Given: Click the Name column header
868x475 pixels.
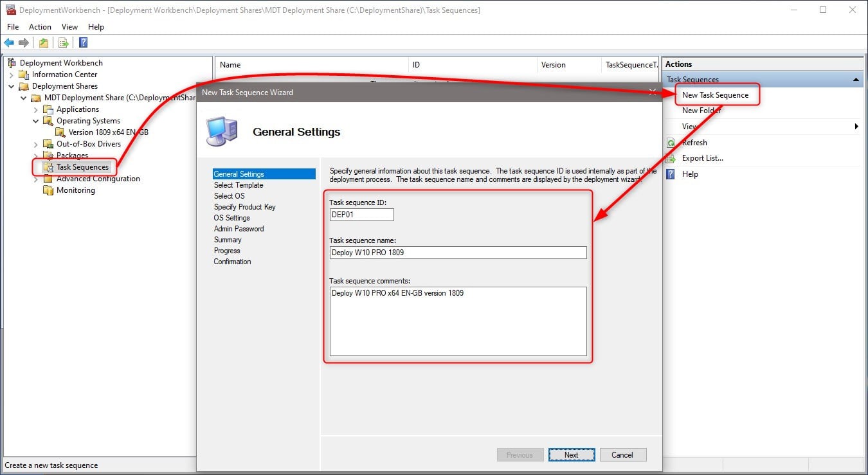Looking at the screenshot, I should click(312, 65).
